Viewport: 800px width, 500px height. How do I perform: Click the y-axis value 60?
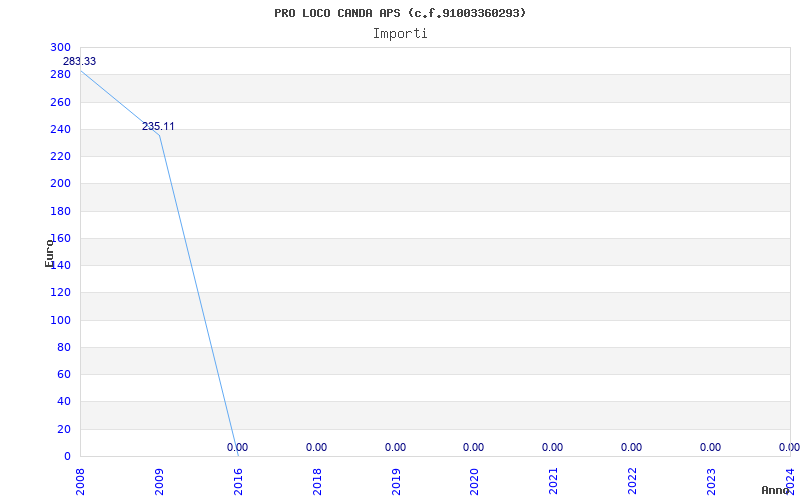pos(64,374)
